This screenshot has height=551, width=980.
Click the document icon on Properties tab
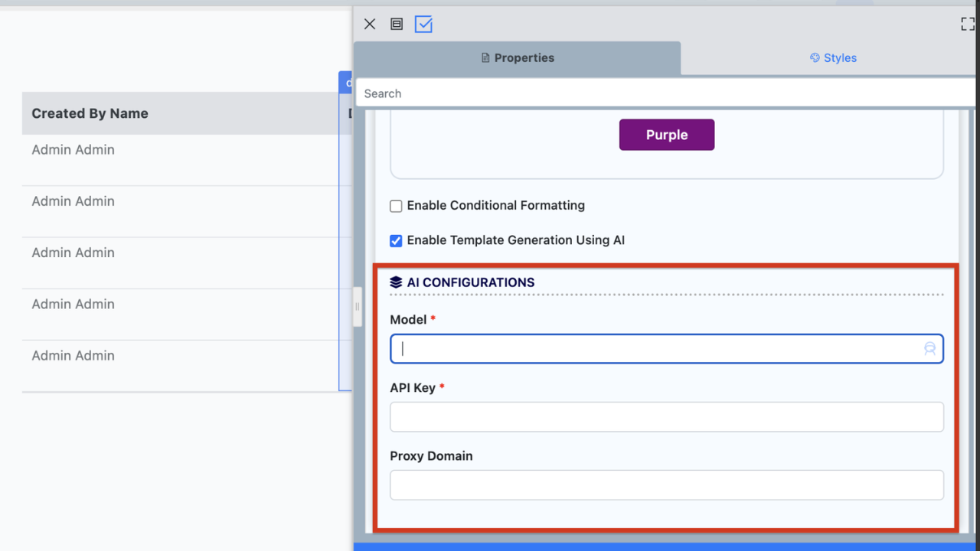point(485,58)
